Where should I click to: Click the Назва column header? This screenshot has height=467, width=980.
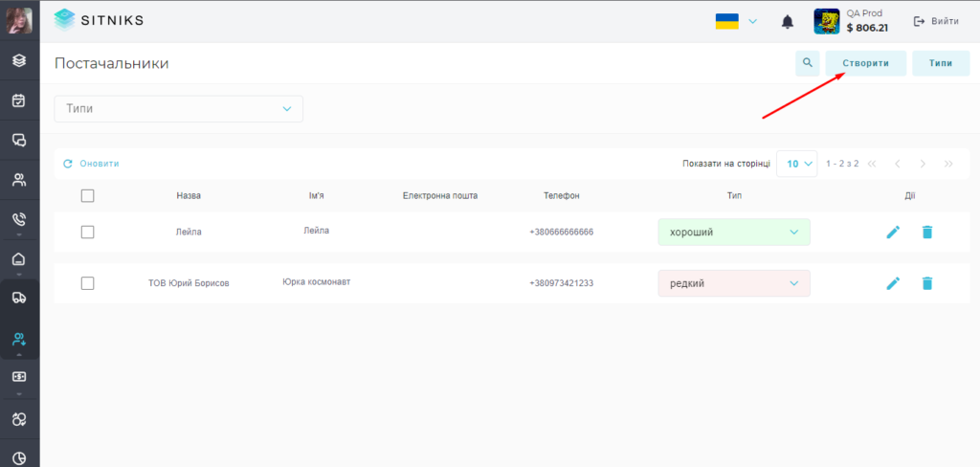189,195
